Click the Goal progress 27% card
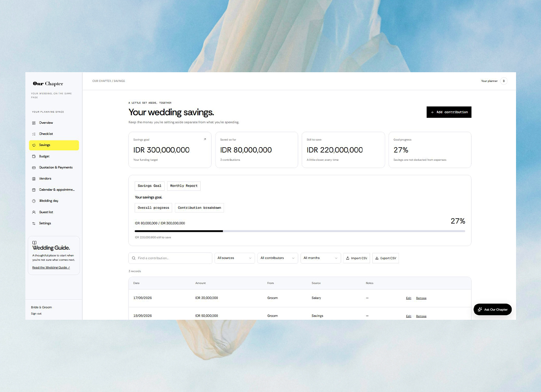 click(x=430, y=150)
